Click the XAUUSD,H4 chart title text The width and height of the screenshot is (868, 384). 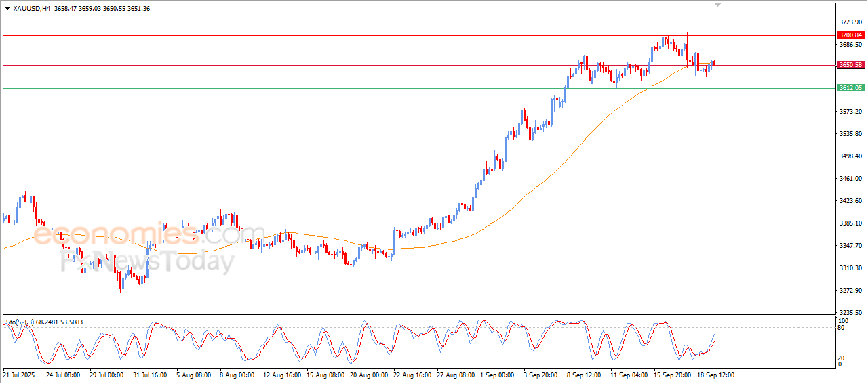coord(32,8)
